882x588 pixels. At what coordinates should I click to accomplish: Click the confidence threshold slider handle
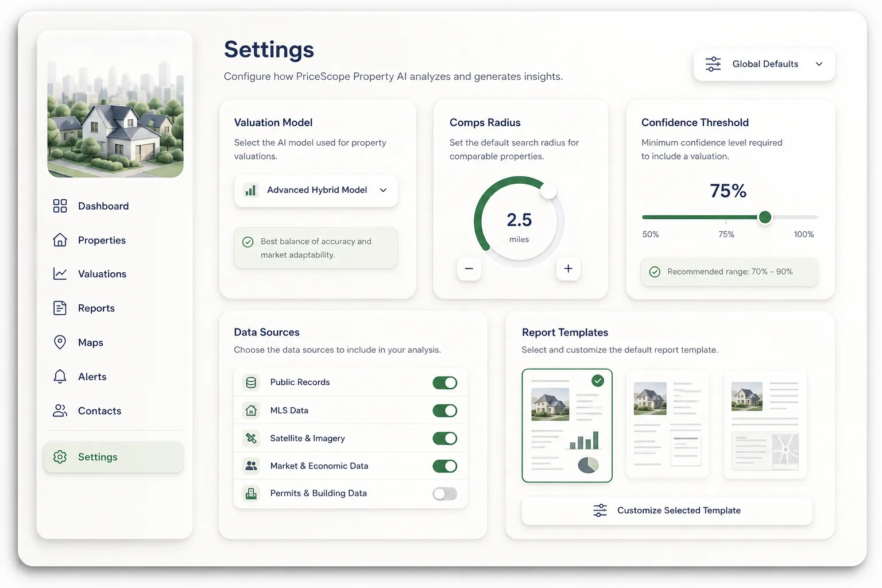765,217
